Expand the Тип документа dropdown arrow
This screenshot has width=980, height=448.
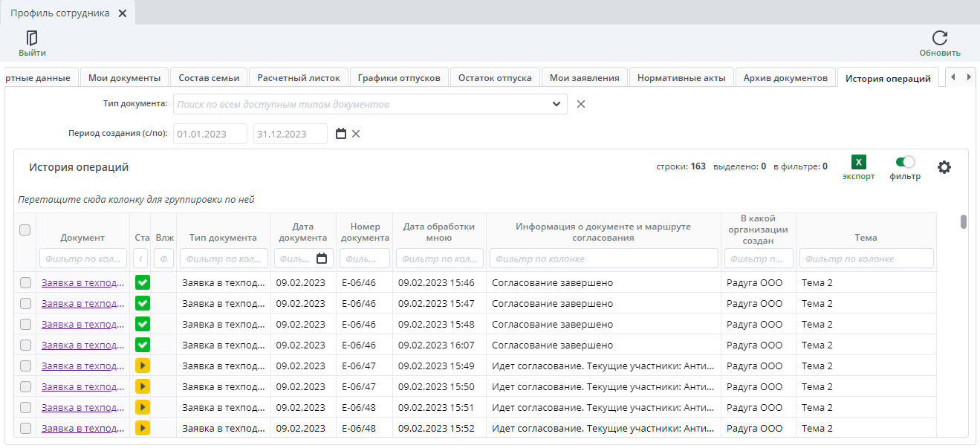556,104
